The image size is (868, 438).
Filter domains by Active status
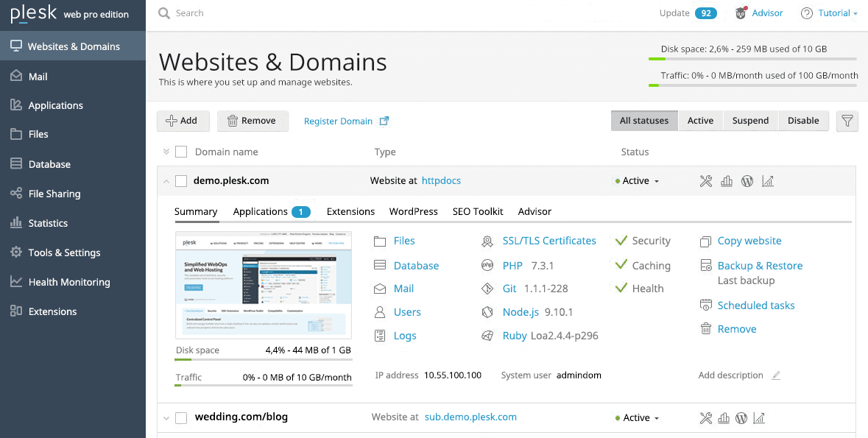700,121
